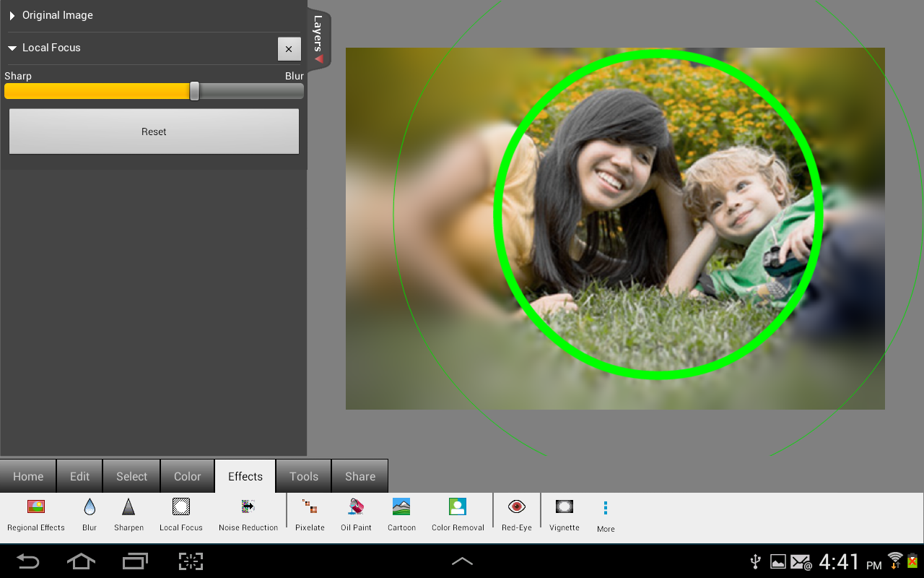Remove Local Focus with X button
The image size is (924, 578).
point(289,49)
